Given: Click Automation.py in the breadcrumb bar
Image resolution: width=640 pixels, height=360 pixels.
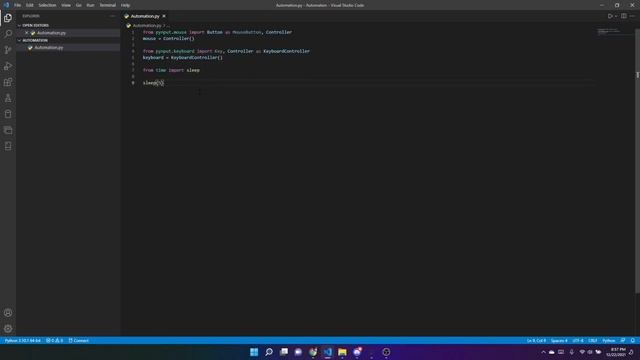Looking at the screenshot, I should (147, 26).
